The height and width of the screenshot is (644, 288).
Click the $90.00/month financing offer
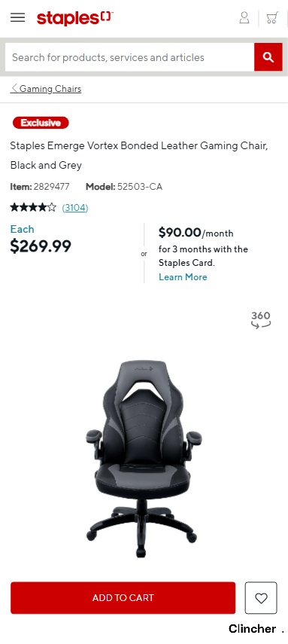[x=196, y=233]
